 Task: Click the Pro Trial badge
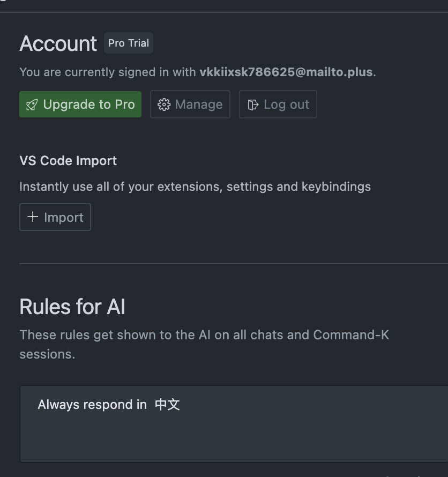click(129, 43)
